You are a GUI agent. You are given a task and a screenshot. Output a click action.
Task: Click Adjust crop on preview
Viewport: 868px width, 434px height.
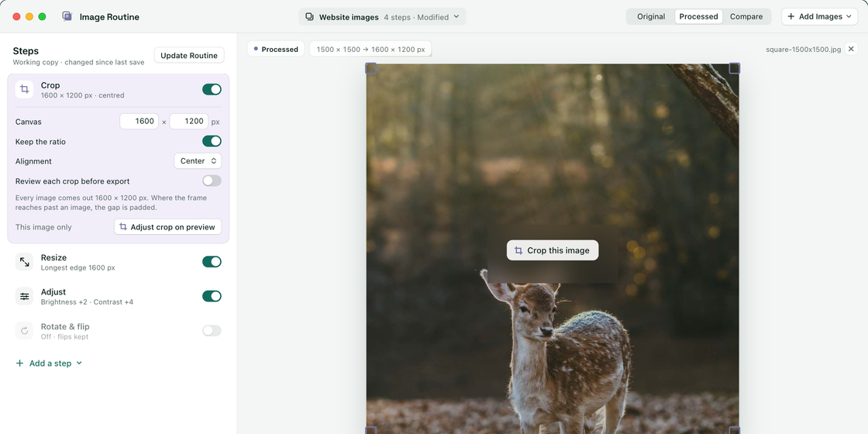(x=167, y=227)
